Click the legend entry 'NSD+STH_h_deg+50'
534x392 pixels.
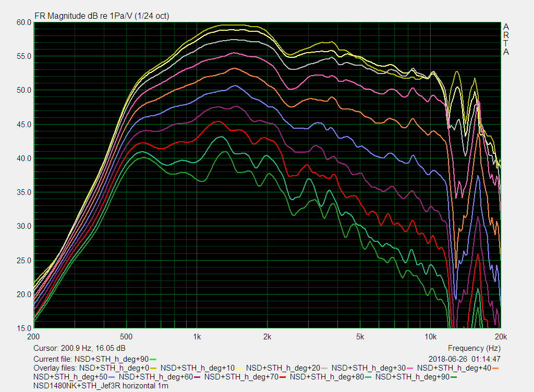[70, 377]
